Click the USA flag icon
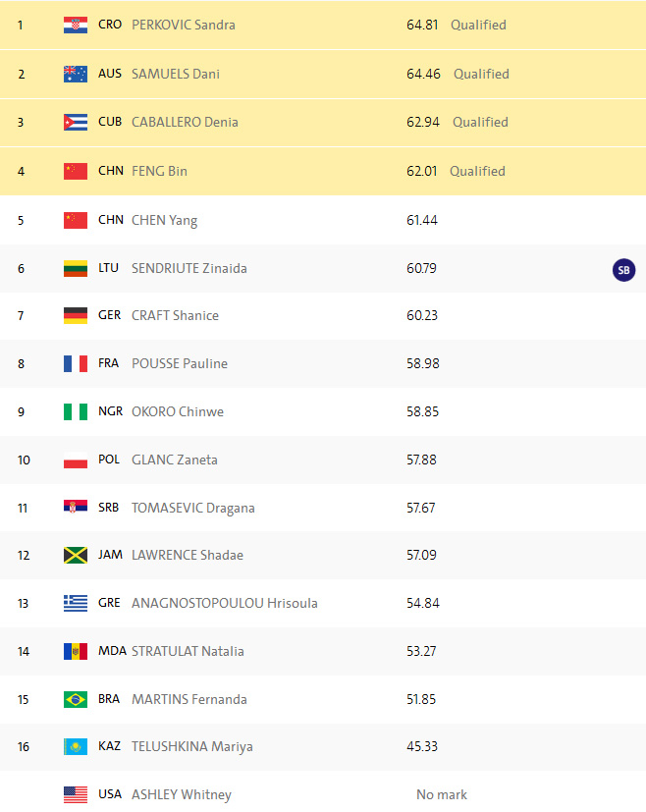Viewport: 646px width, 812px height. [x=76, y=794]
